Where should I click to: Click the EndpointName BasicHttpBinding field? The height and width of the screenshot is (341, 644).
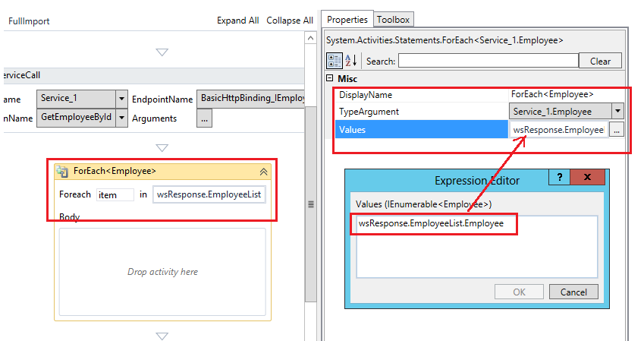250,99
